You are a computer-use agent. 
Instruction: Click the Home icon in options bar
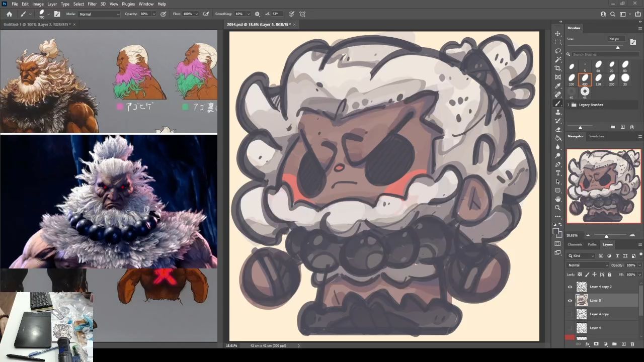pyautogui.click(x=9, y=14)
